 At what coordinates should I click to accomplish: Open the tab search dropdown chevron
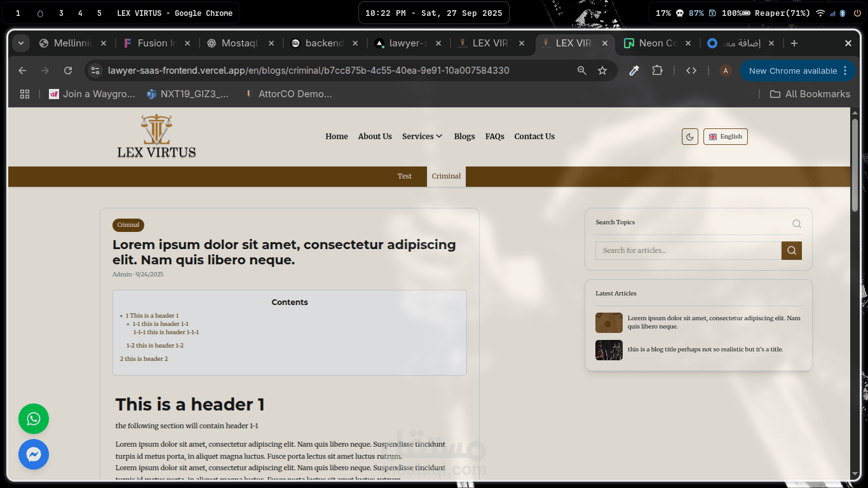click(21, 43)
